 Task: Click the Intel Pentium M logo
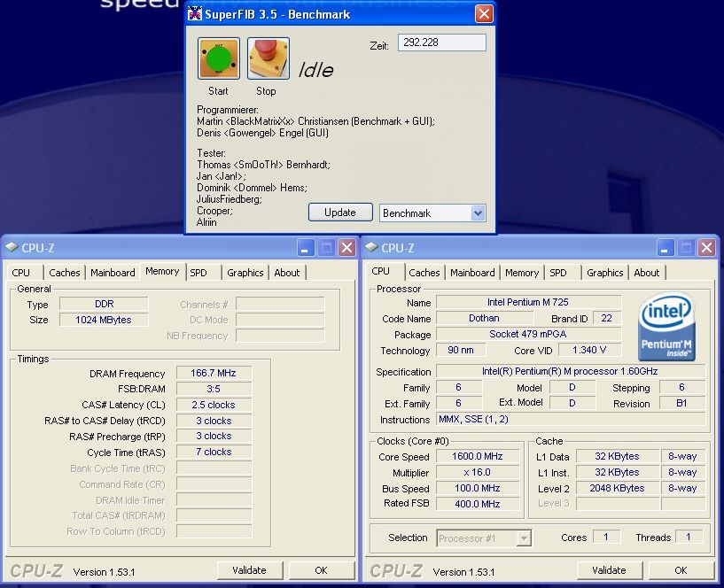pyautogui.click(x=667, y=328)
